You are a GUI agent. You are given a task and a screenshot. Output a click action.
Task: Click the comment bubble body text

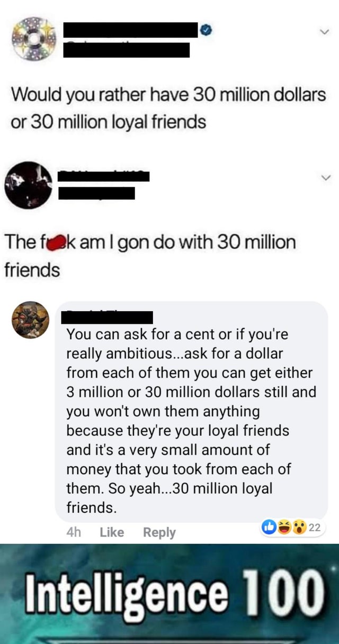coord(191,421)
